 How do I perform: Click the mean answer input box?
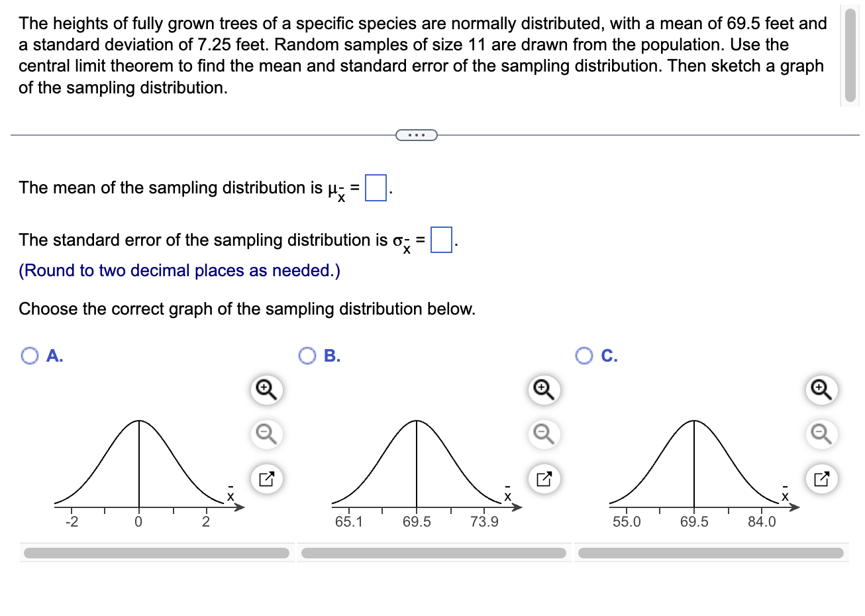click(x=374, y=187)
